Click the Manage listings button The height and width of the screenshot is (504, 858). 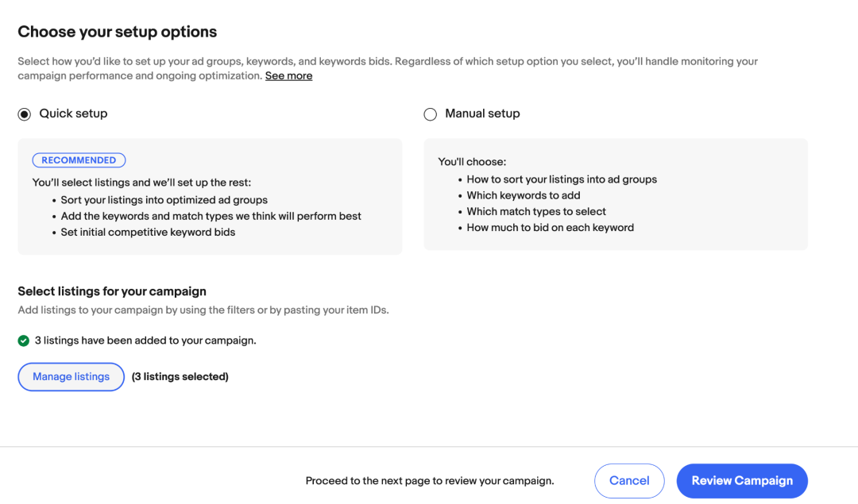point(71,377)
